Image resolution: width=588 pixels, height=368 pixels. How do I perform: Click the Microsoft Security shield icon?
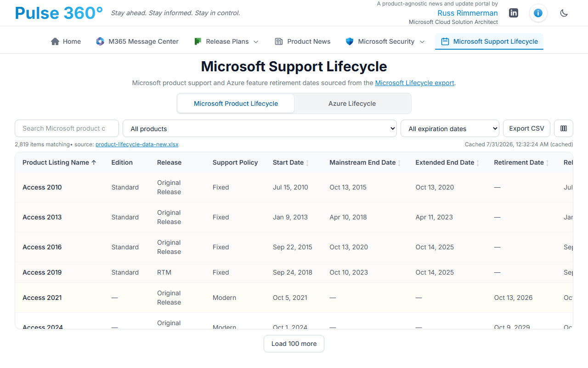click(x=350, y=41)
